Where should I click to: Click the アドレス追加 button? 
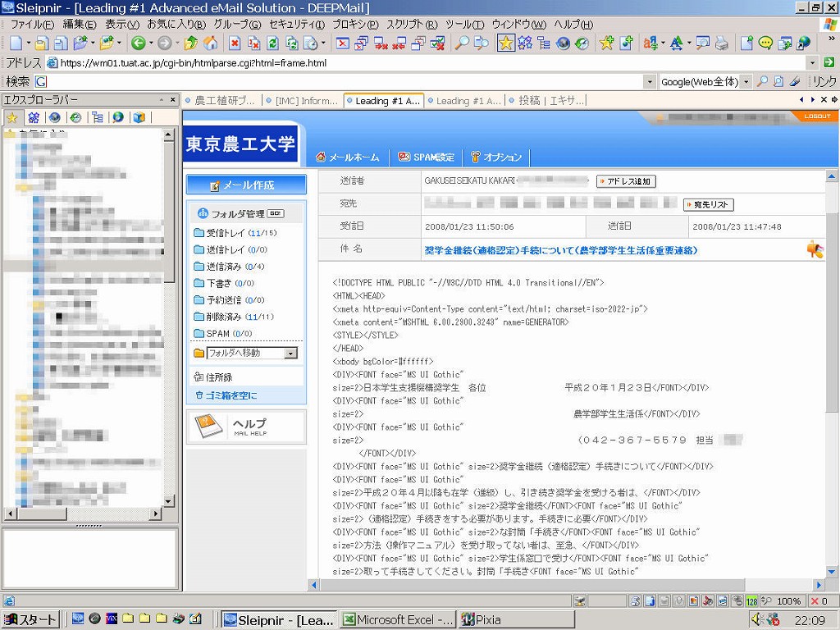pos(626,181)
